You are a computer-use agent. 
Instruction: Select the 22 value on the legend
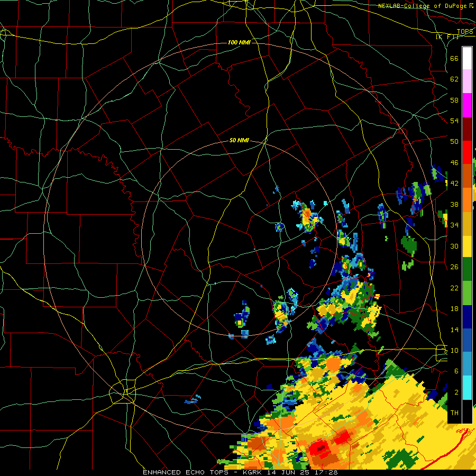click(x=454, y=288)
